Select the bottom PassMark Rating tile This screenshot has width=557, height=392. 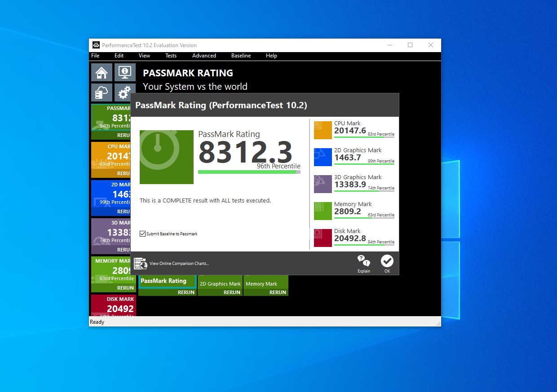pos(167,282)
